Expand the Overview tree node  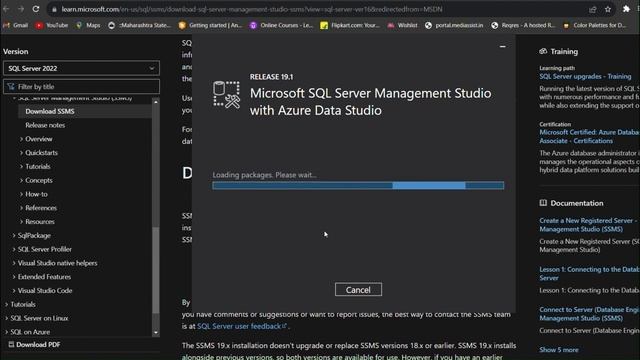pos(21,139)
